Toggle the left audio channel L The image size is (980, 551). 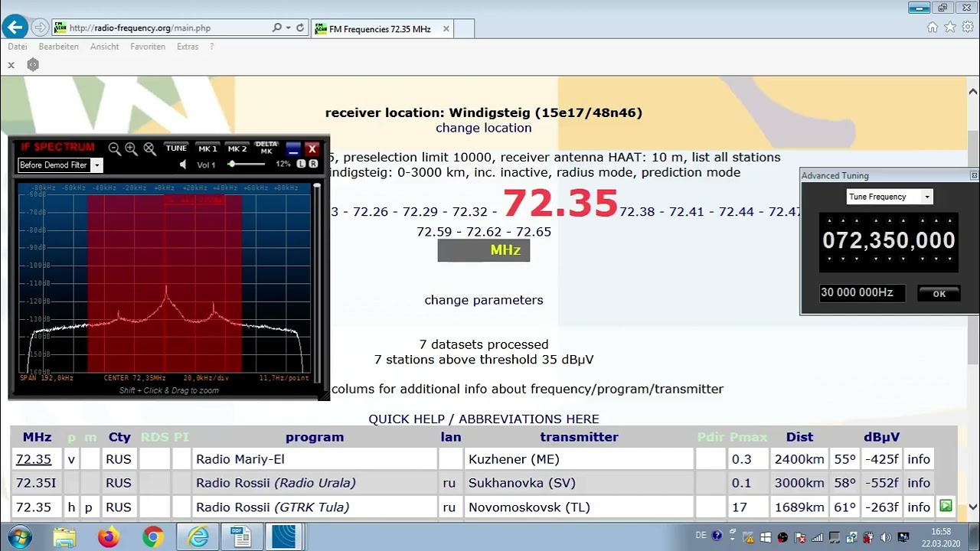point(301,165)
